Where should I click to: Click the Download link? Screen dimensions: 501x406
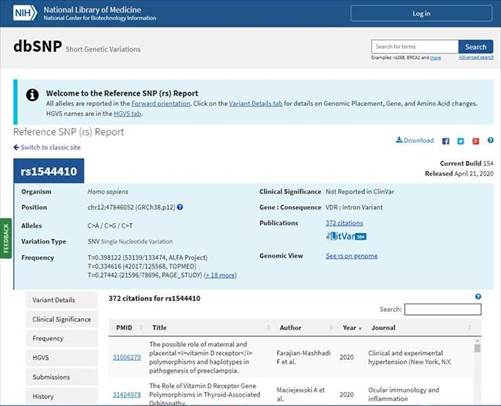(415, 140)
